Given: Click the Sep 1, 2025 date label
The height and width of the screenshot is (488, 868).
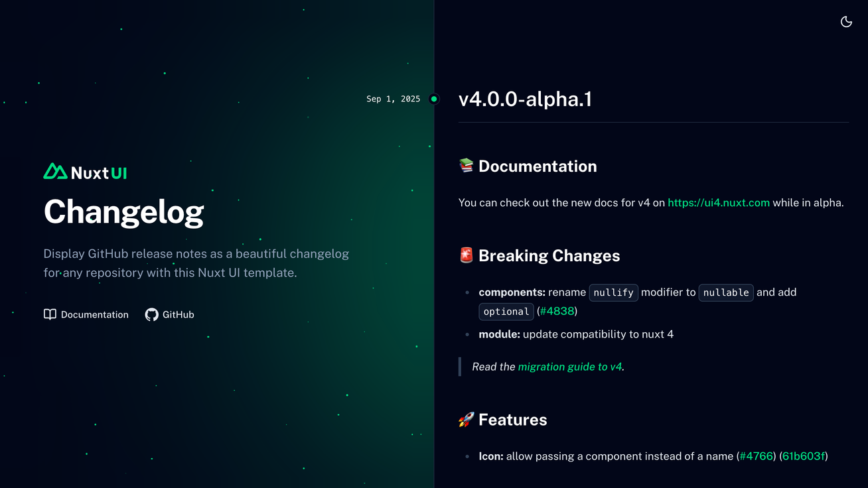Looking at the screenshot, I should pos(393,99).
